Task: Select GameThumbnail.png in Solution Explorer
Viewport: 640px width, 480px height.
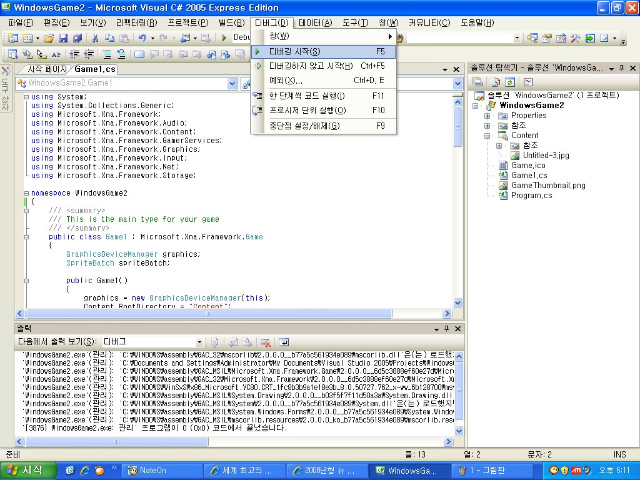Action: (548, 185)
